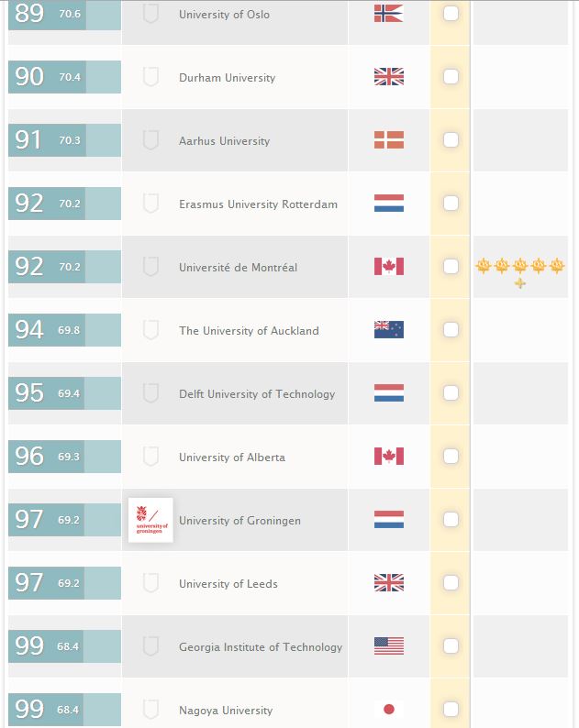Click the Denmark flag beside Aarhus University
Screen dimensions: 579x728
(388, 140)
